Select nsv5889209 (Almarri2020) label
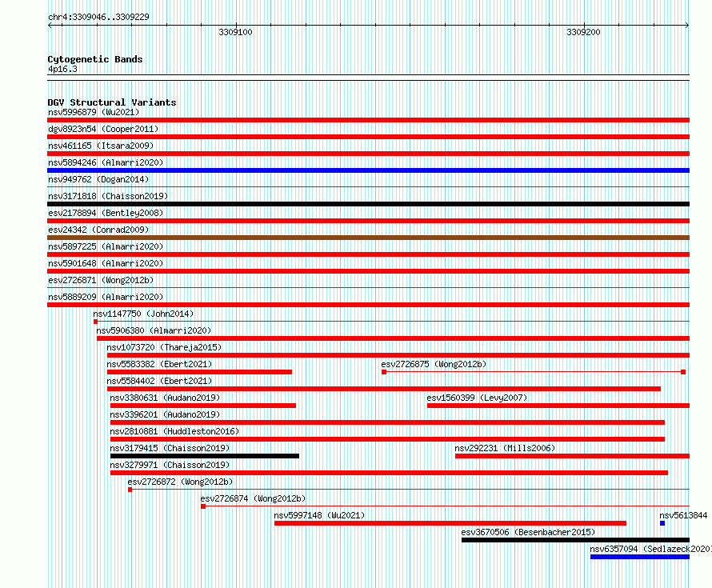 click(x=106, y=297)
